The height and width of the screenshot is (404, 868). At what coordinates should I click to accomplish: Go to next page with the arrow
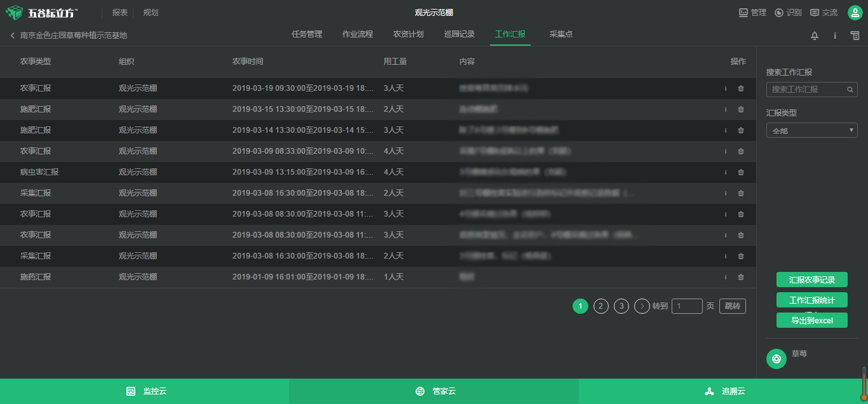tap(642, 306)
